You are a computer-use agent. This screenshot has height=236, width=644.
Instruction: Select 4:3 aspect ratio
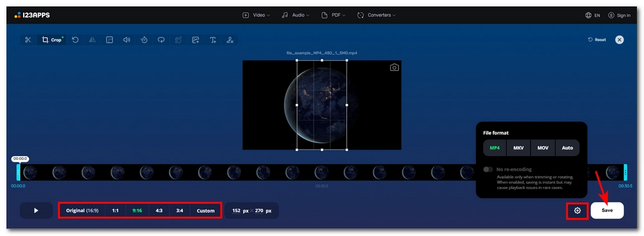(x=159, y=210)
